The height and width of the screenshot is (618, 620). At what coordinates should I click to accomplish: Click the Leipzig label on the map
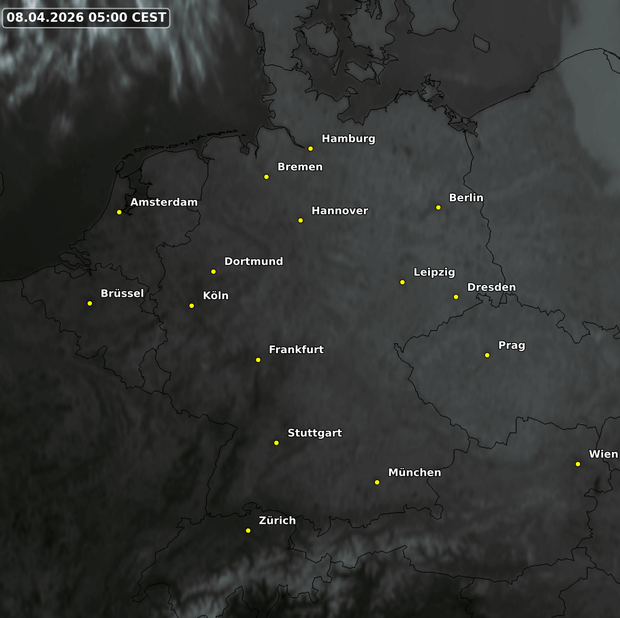(x=434, y=272)
